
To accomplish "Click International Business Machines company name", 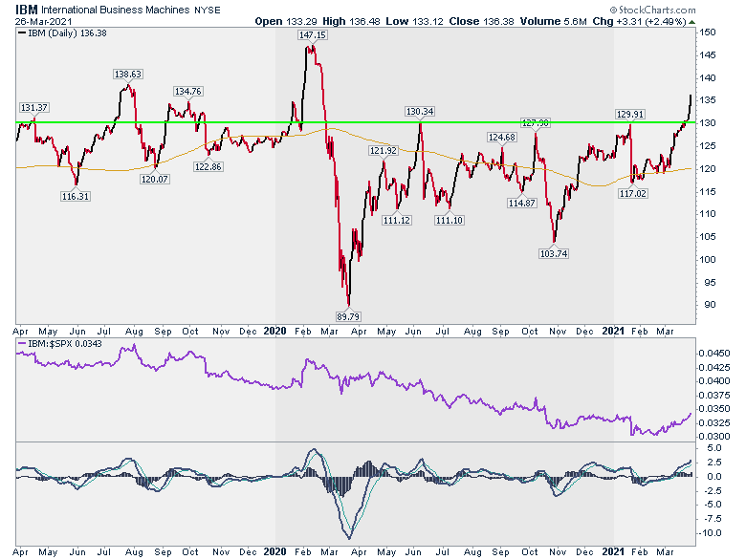I will (116, 10).
